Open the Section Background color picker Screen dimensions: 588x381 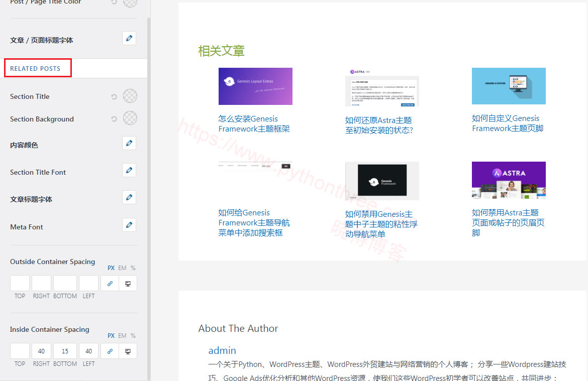[x=130, y=118]
